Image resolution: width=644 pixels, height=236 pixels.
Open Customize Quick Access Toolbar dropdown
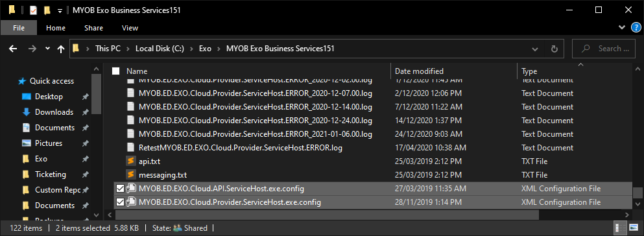tap(60, 10)
